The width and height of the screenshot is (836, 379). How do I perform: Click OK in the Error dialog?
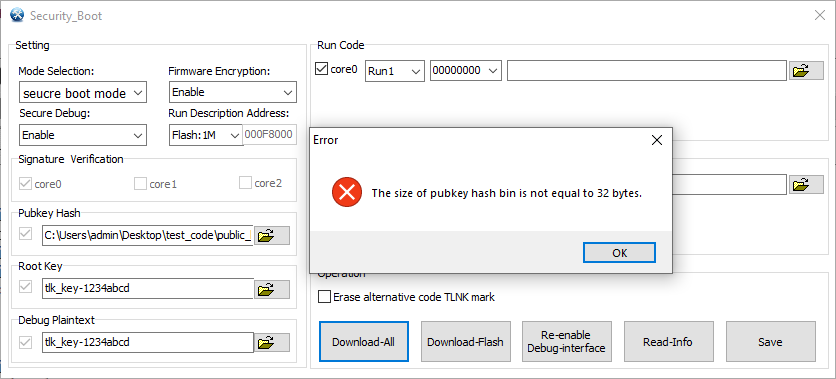[620, 253]
